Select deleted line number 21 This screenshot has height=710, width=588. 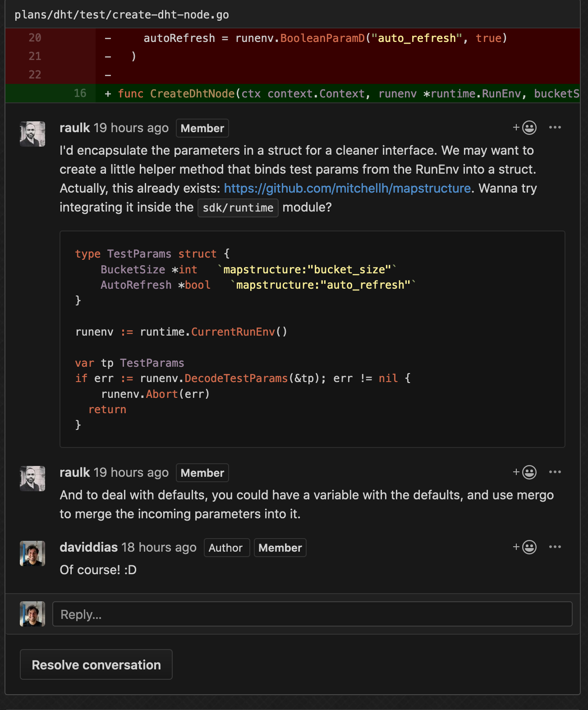coord(35,56)
